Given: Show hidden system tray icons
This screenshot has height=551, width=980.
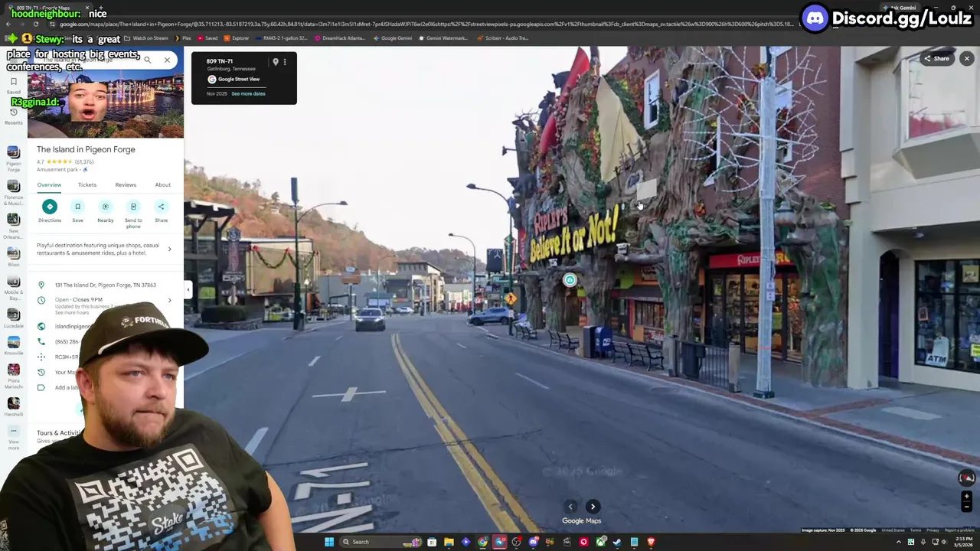Looking at the screenshot, I should pos(899,542).
